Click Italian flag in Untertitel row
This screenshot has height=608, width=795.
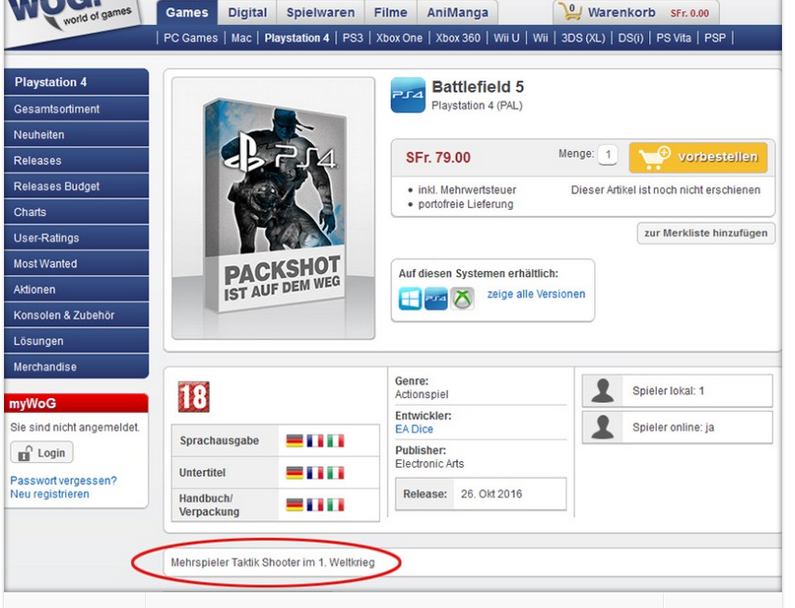(x=335, y=473)
